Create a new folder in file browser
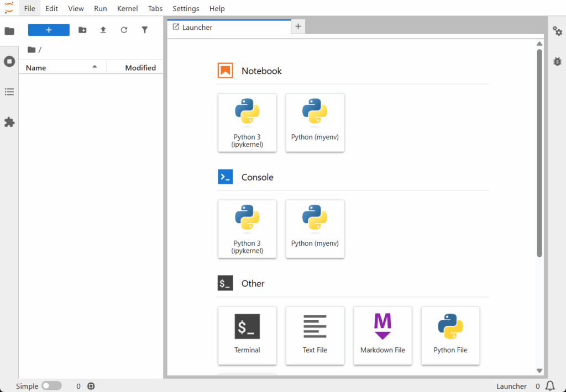Screen dimensions: 566x392 (82, 30)
